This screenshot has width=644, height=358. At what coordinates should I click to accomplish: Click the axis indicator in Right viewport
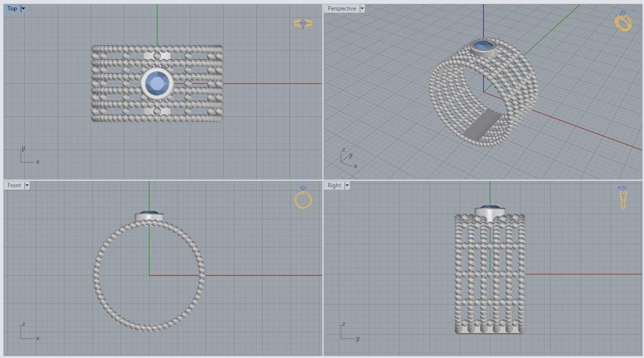[x=350, y=332]
